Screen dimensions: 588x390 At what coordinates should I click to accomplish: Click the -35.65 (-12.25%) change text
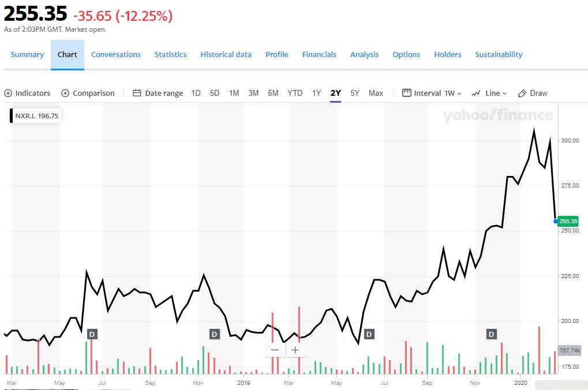click(123, 16)
